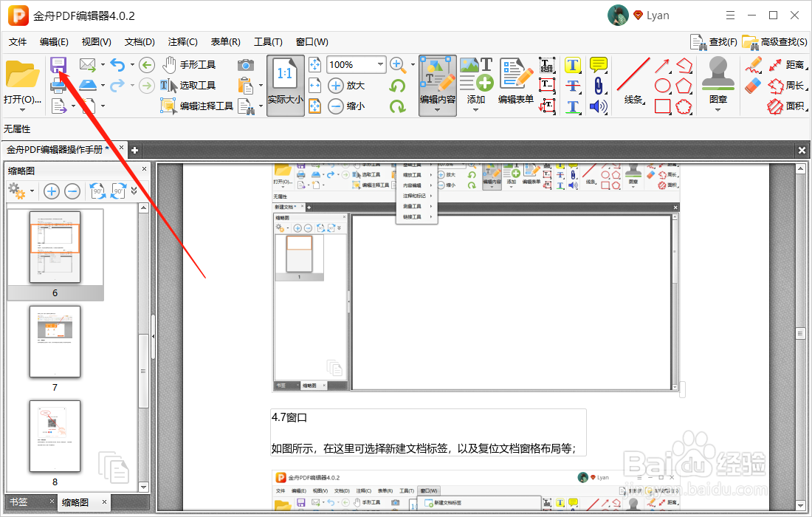Rotate view counterclockwise with green arrow
The image size is (812, 517).
tap(398, 86)
